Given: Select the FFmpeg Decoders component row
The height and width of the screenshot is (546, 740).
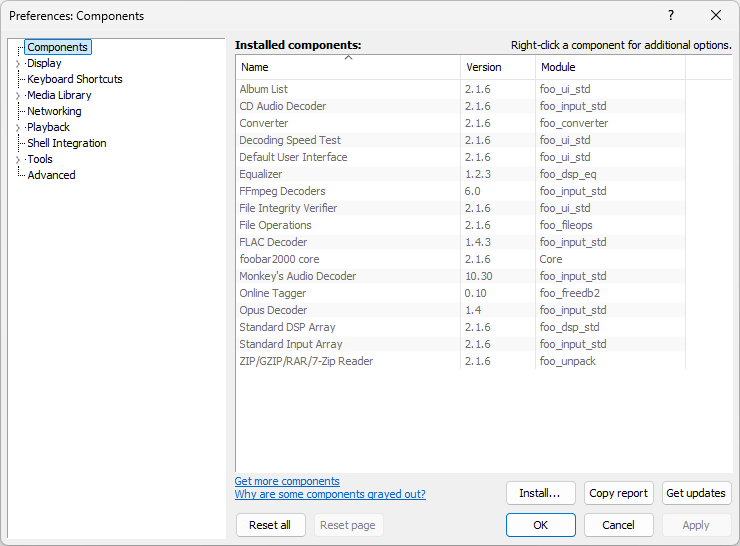Looking at the screenshot, I should click(x=282, y=191).
